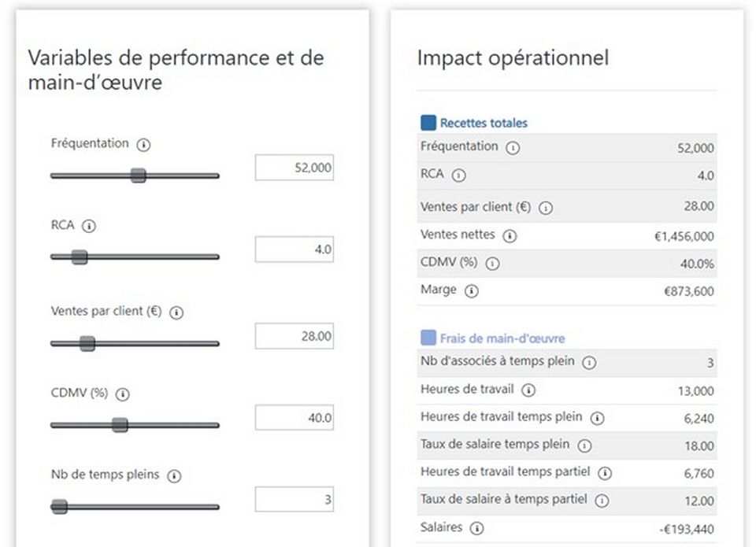The image size is (756, 547).
Task: Click the Fréquentation slider handle
Action: pyautogui.click(x=138, y=176)
